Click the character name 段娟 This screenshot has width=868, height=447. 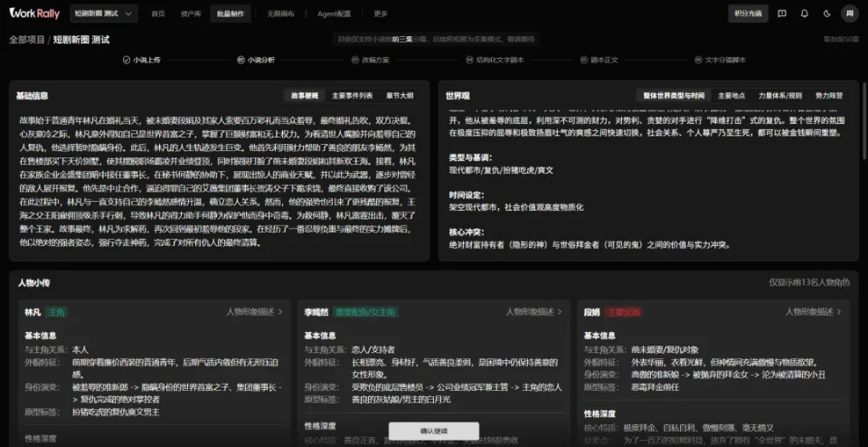[591, 312]
